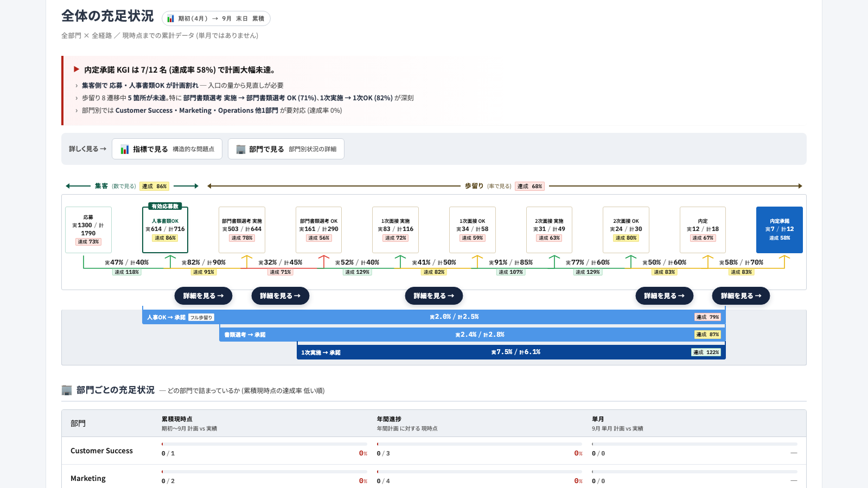Click the bar chart icon in 指標で見る button
Viewport: 868px width, 488px height.
(125, 149)
